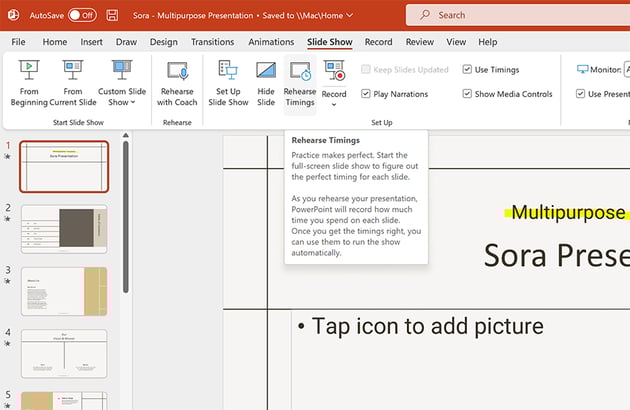This screenshot has height=410, width=630.
Task: Expand the Record dropdown arrow
Action: click(x=334, y=106)
